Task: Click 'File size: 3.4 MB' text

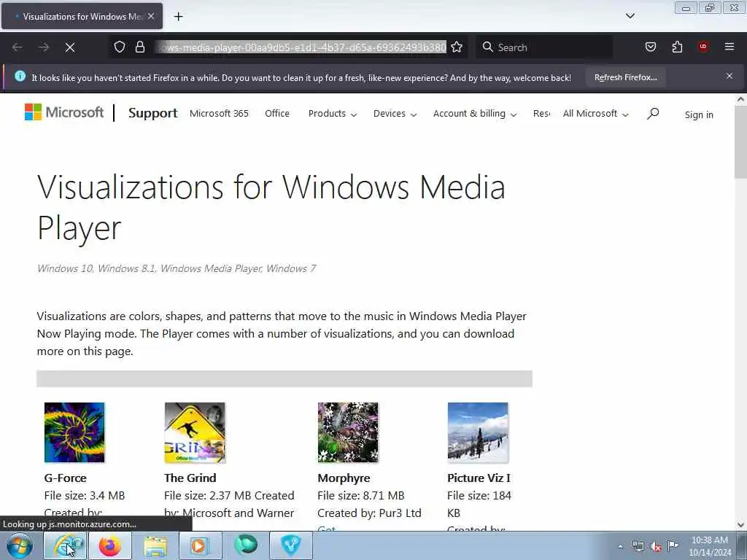Action: (x=85, y=495)
